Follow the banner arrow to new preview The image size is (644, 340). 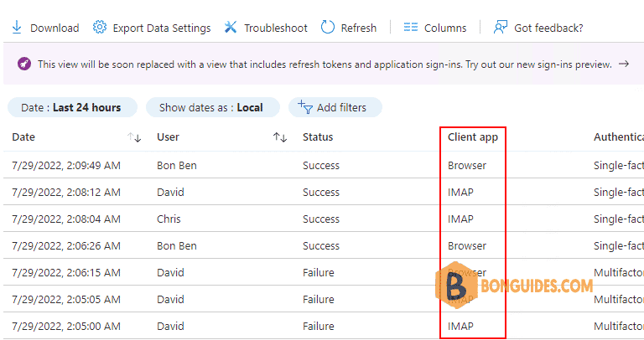click(624, 64)
